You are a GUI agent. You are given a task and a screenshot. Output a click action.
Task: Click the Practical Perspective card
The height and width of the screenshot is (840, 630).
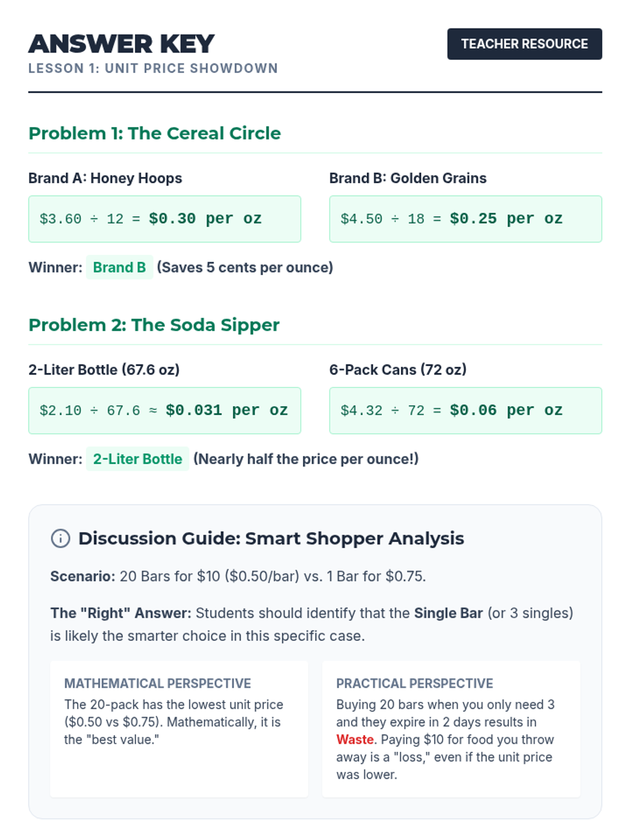coord(451,729)
